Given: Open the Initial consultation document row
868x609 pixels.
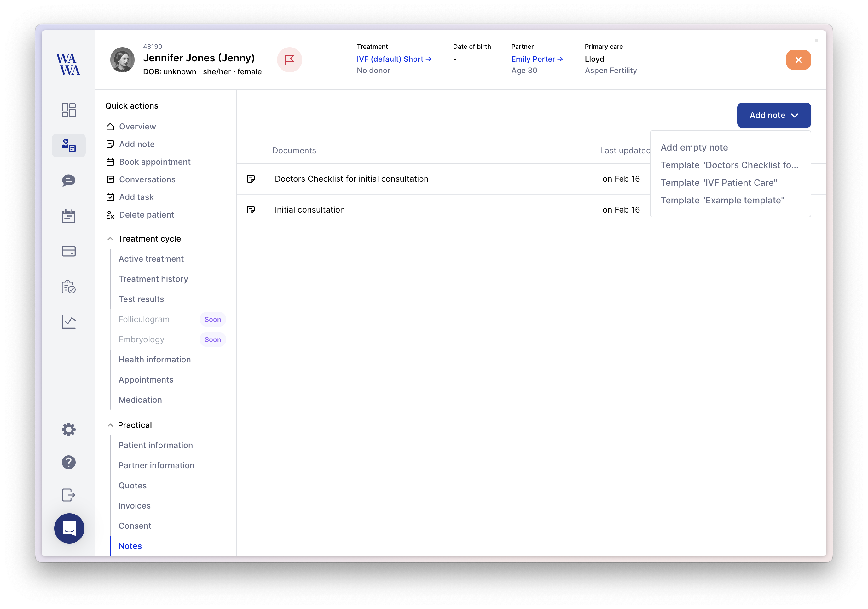Looking at the screenshot, I should pos(310,210).
